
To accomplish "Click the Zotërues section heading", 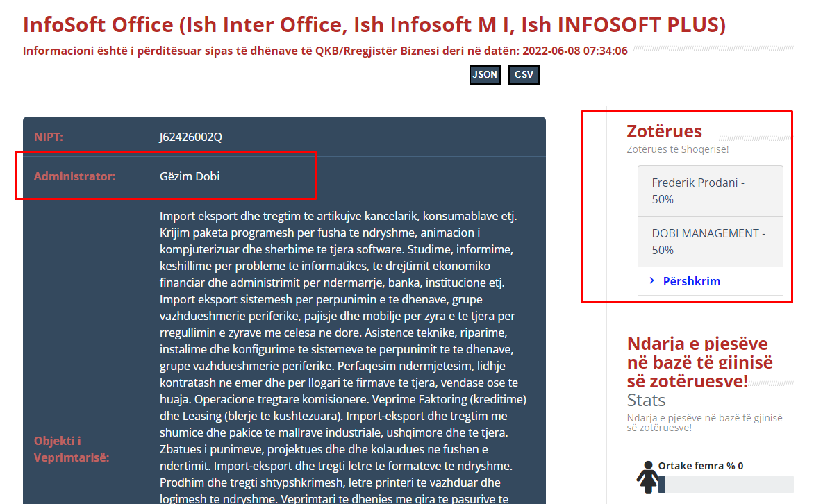I will point(664,131).
